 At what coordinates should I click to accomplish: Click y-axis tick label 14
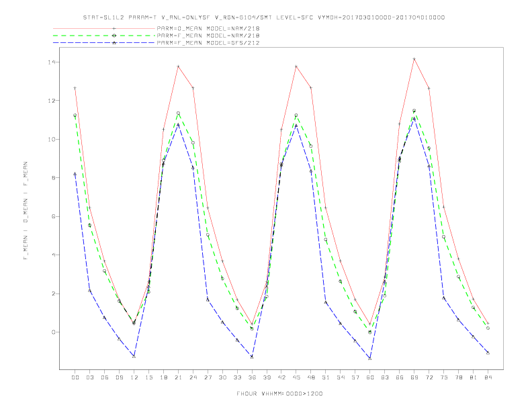pyautogui.click(x=51, y=62)
